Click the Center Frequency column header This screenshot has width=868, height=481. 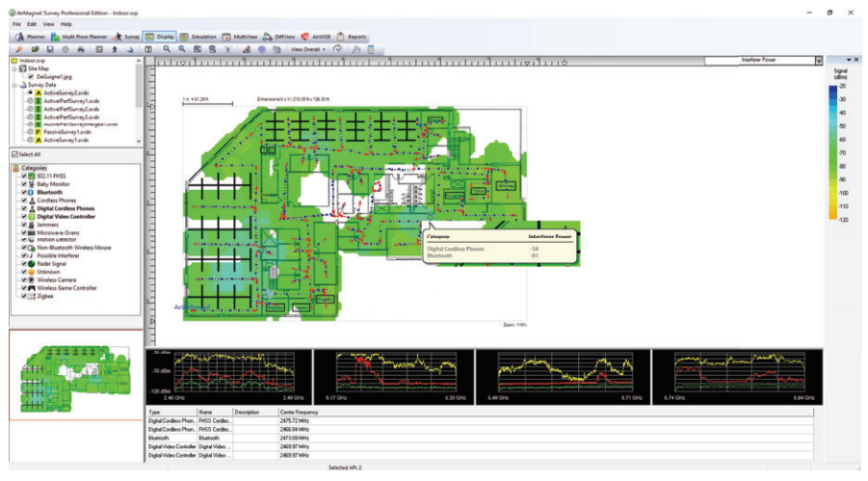(x=545, y=413)
